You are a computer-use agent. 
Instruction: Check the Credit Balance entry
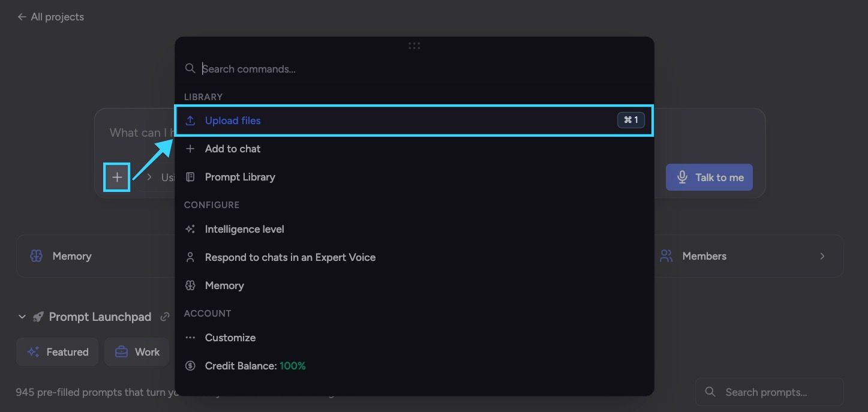click(413, 366)
